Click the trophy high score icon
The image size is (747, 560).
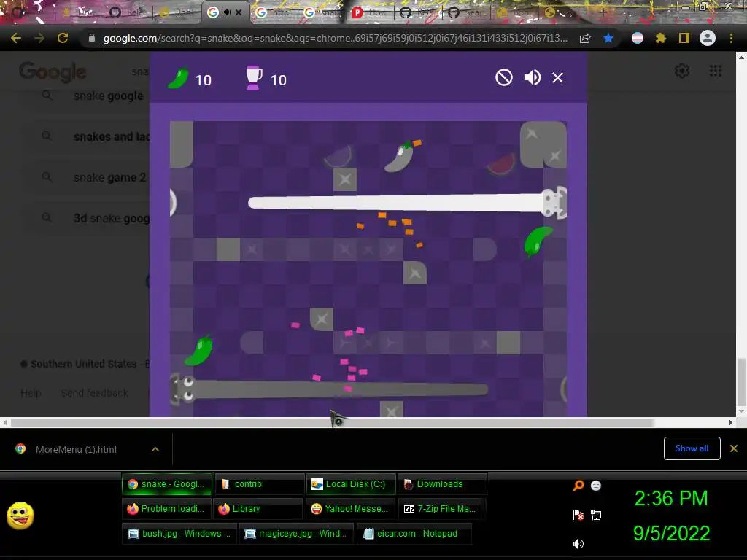pyautogui.click(x=253, y=79)
